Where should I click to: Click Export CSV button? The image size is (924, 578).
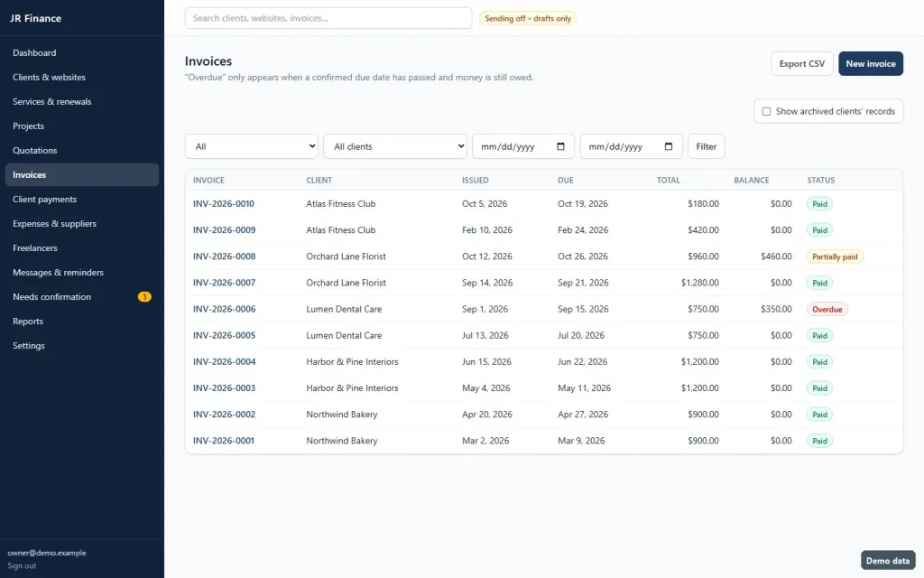coord(802,64)
